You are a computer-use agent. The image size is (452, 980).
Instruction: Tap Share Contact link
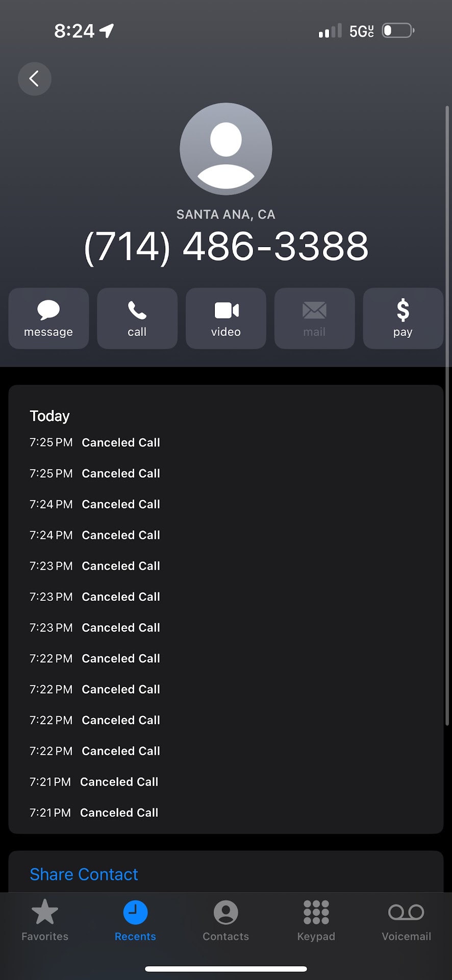(x=84, y=874)
